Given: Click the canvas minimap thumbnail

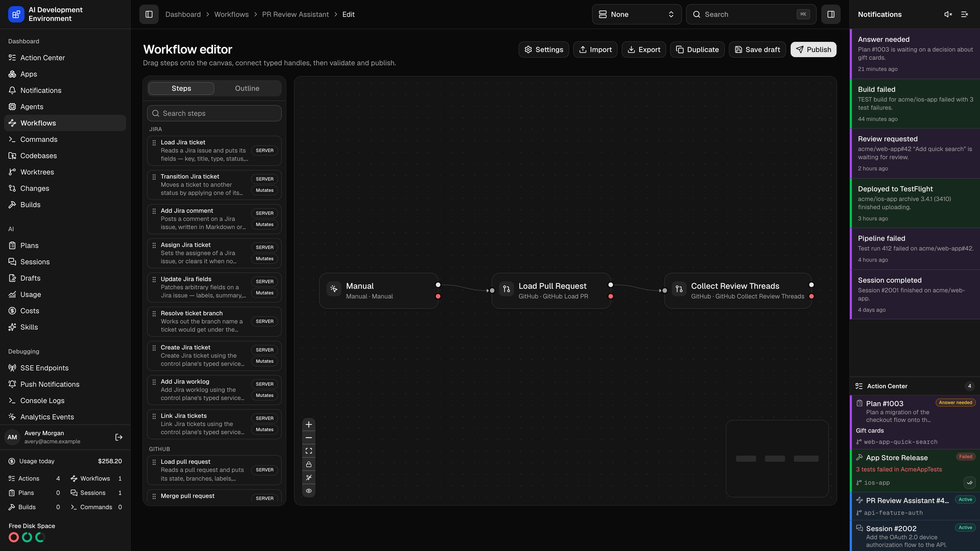Looking at the screenshot, I should [x=777, y=459].
